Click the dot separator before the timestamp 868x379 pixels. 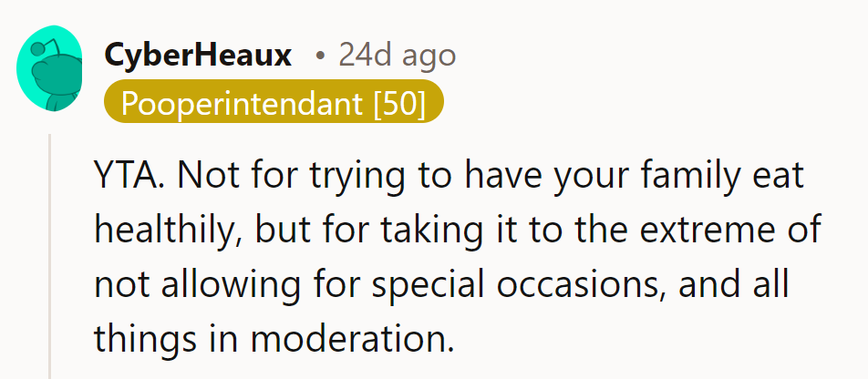point(319,57)
